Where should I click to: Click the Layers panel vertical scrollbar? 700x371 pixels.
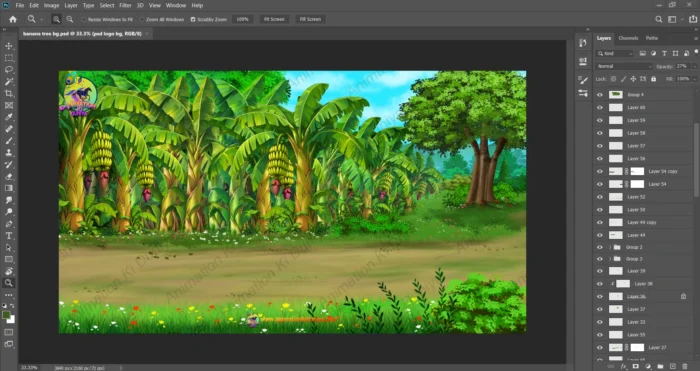tap(696, 160)
